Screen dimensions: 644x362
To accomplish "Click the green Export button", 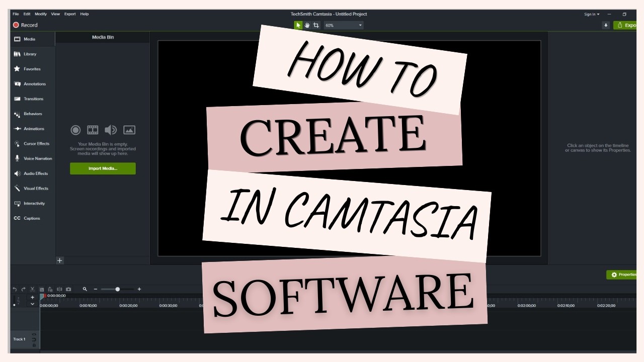I will tap(625, 25).
